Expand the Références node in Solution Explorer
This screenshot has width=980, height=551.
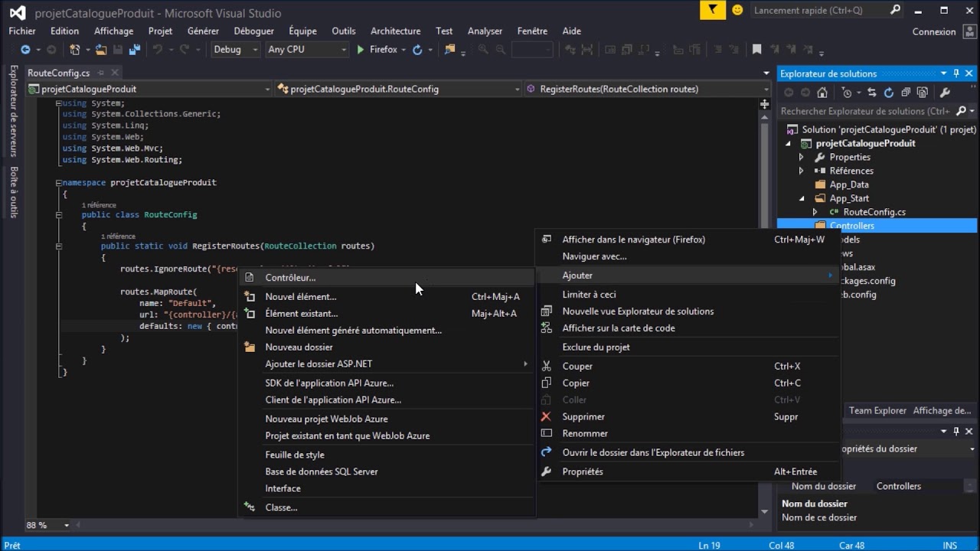(802, 171)
